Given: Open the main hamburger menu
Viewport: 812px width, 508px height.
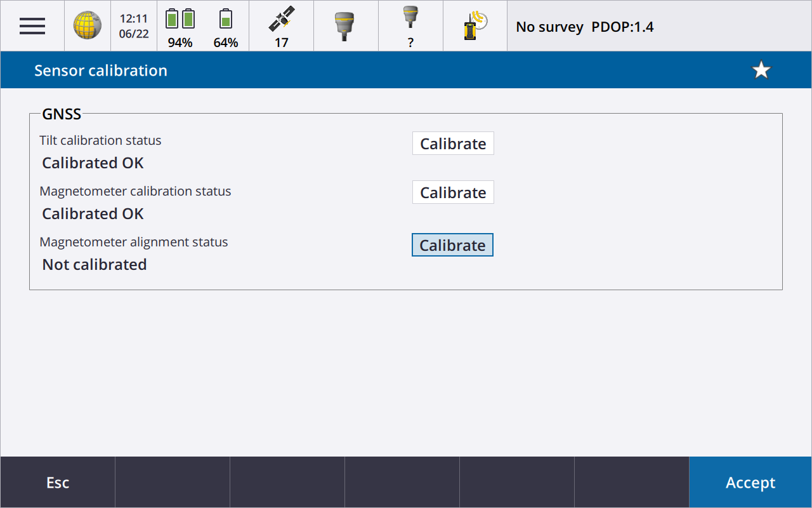Looking at the screenshot, I should point(32,26).
